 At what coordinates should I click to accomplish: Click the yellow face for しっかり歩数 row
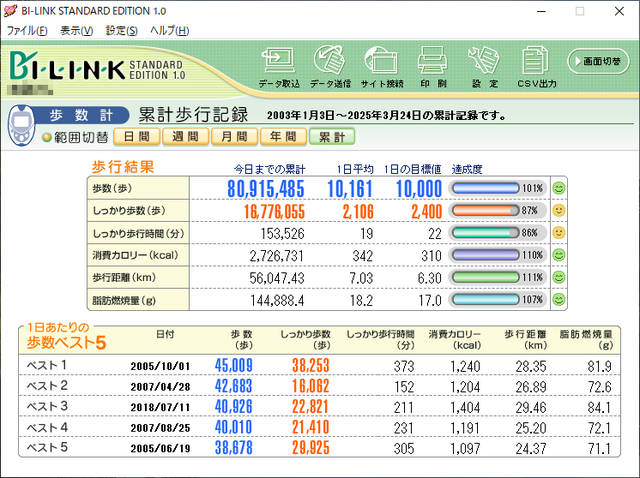click(x=558, y=211)
